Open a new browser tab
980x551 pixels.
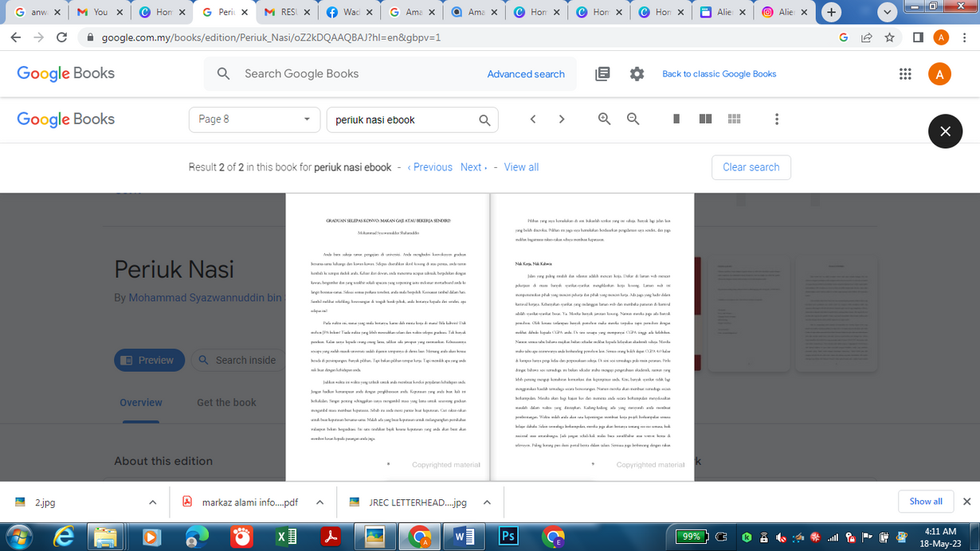831,13
